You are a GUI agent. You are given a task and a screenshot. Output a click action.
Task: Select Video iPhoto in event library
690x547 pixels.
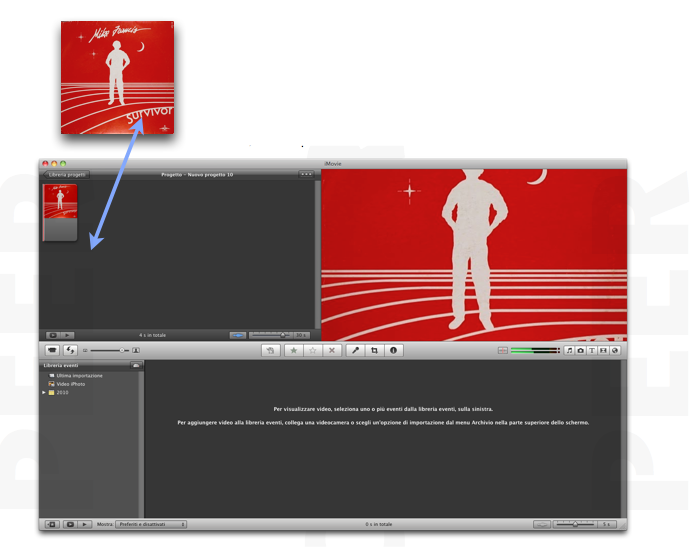tap(70, 384)
